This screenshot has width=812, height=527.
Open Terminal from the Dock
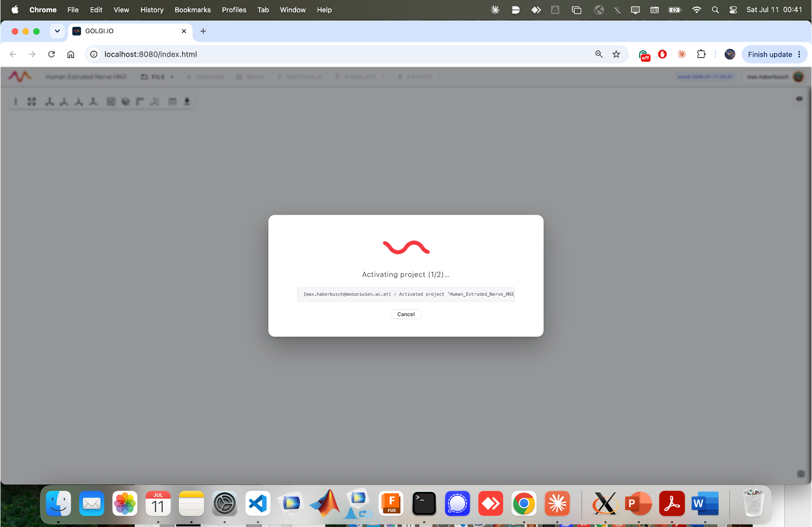[424, 504]
